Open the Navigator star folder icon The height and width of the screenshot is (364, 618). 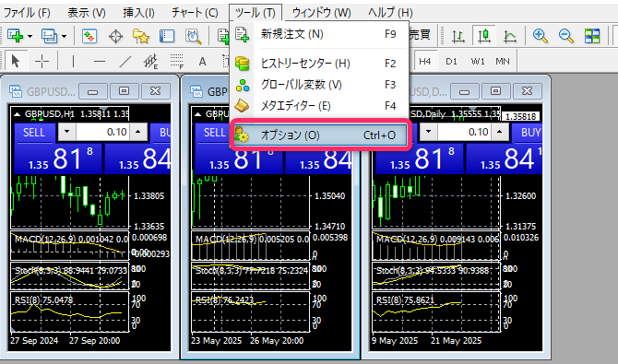pos(141,36)
